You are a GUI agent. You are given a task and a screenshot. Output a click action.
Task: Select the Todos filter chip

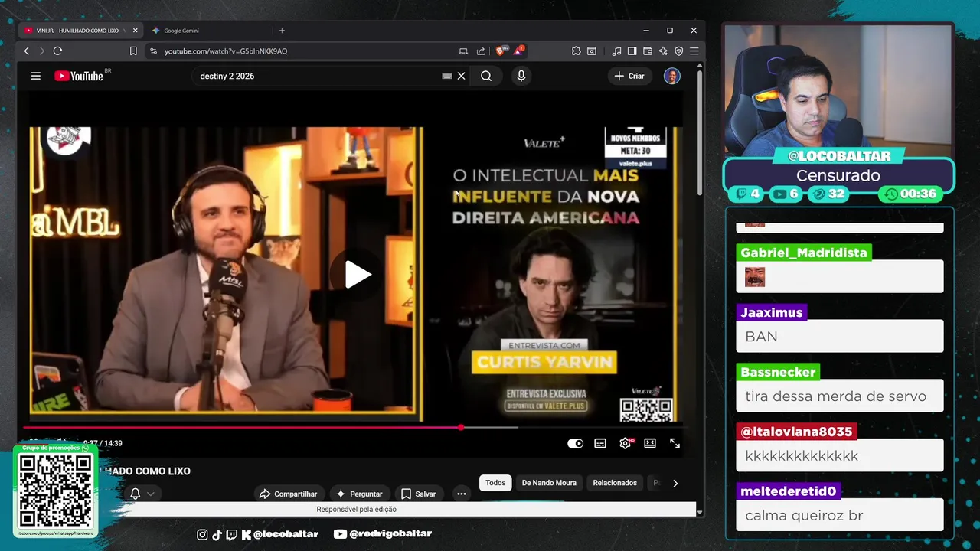tap(495, 483)
